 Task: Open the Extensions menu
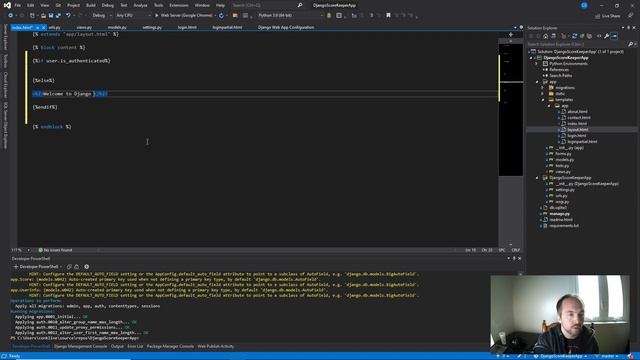click(179, 5)
